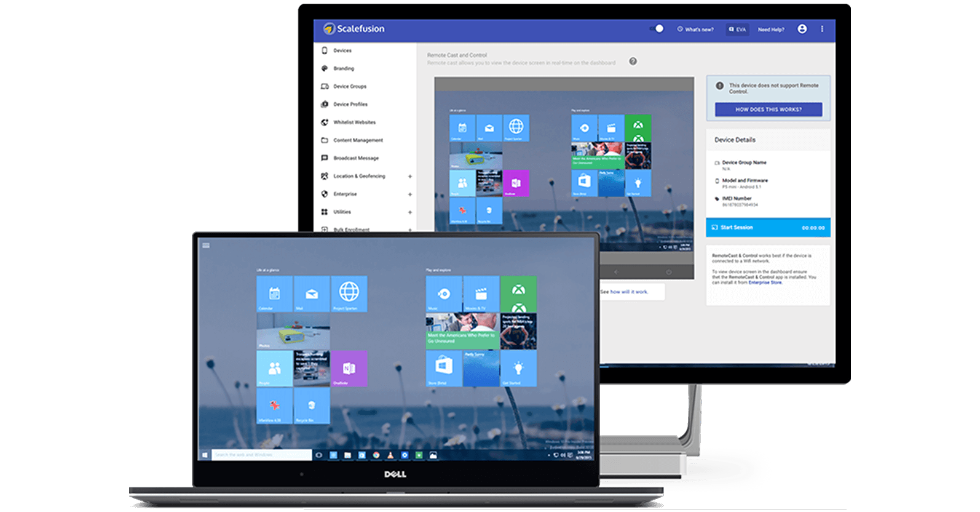Open Recycle Bin tile on the laptop

(x=312, y=406)
